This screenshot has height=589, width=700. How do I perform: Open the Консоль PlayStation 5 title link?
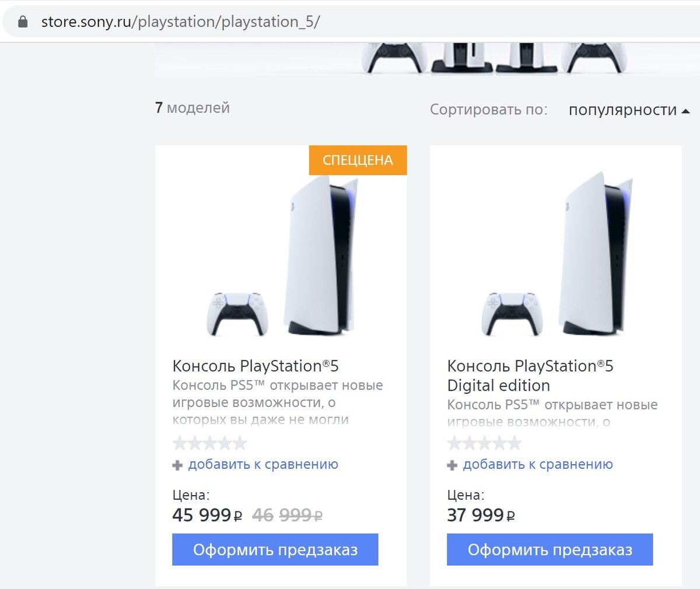click(256, 366)
